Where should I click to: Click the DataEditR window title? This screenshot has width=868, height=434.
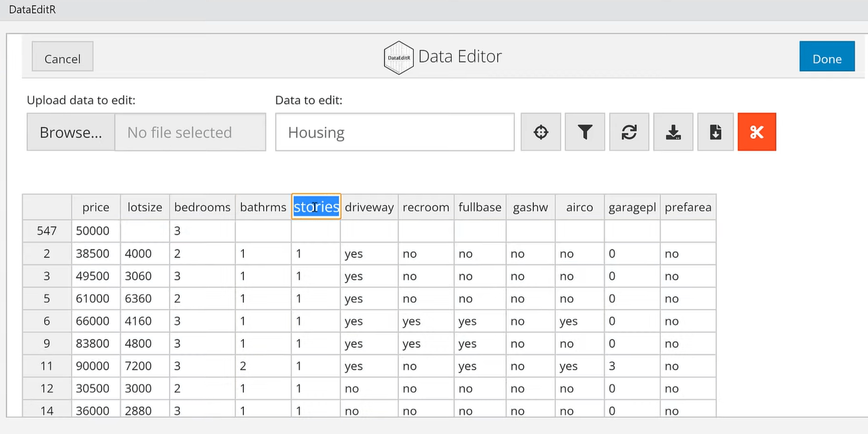(32, 9)
